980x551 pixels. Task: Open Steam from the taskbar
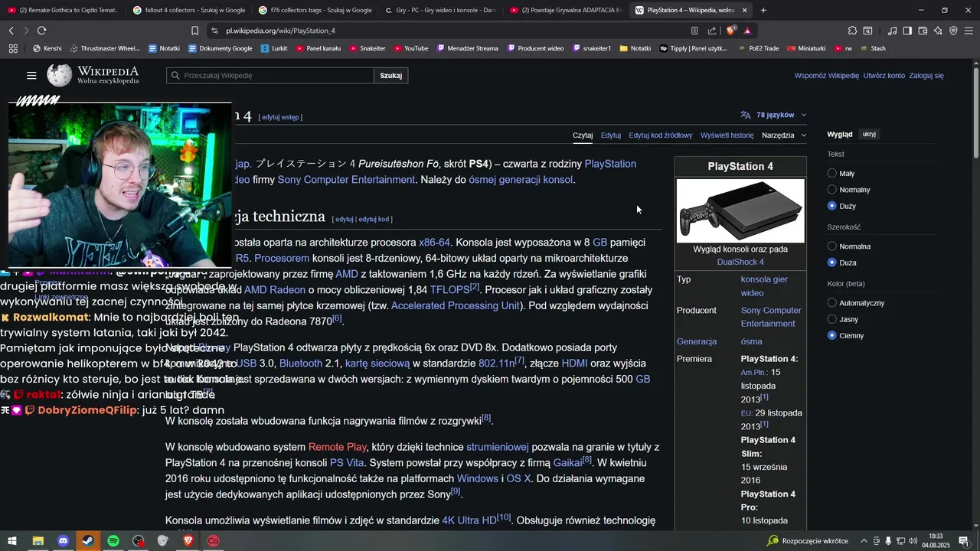87,540
